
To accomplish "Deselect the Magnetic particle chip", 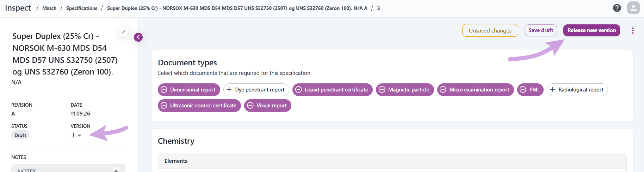I will tap(405, 90).
